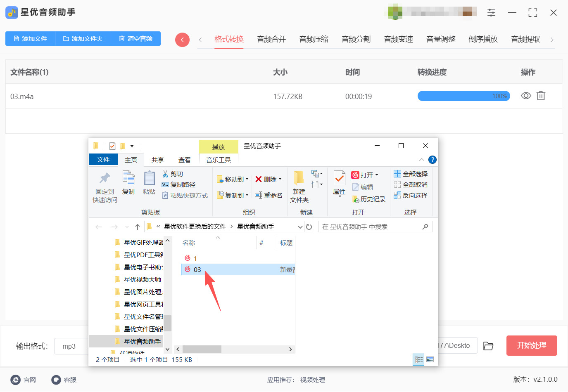This screenshot has width=568, height=392.
Task: Switch to details view icon in status bar
Action: pos(418,359)
